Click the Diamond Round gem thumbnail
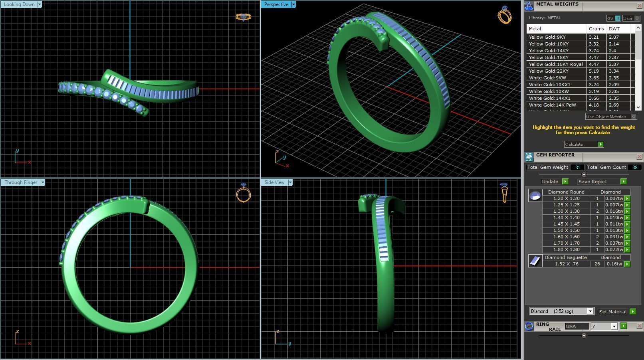644x360 pixels. (x=535, y=195)
